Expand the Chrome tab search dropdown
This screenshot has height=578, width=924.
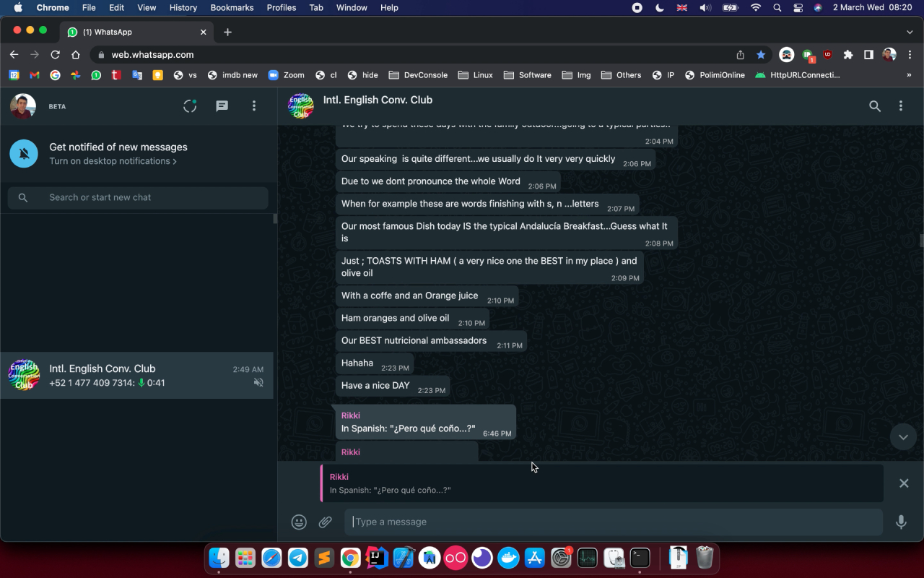(x=910, y=32)
